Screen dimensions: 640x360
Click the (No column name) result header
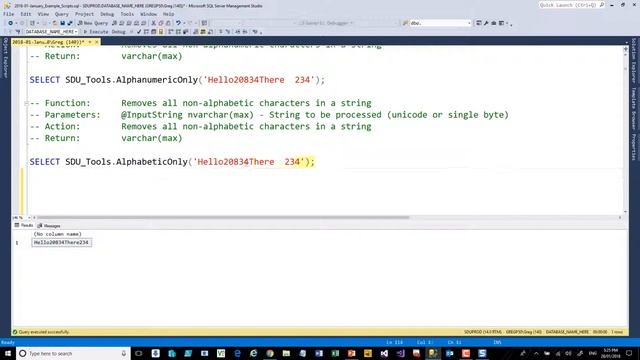coord(58,234)
